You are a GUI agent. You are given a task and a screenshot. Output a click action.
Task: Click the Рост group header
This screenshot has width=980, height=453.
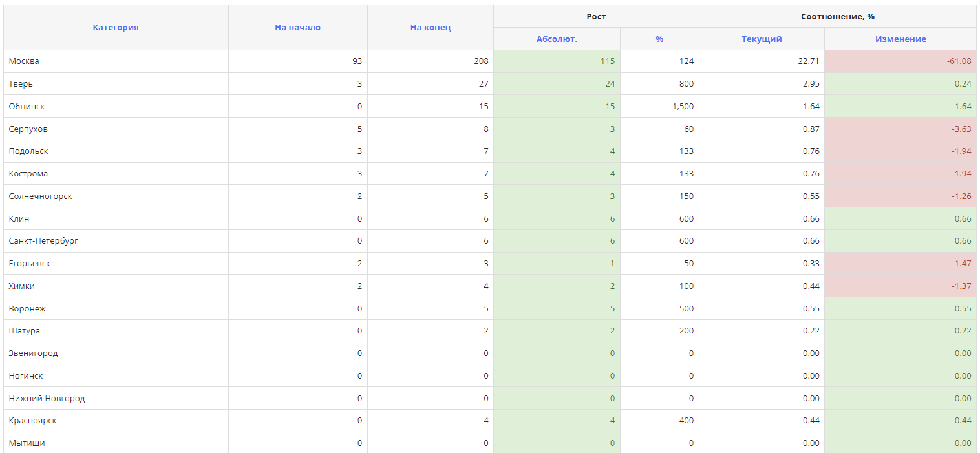pos(596,17)
